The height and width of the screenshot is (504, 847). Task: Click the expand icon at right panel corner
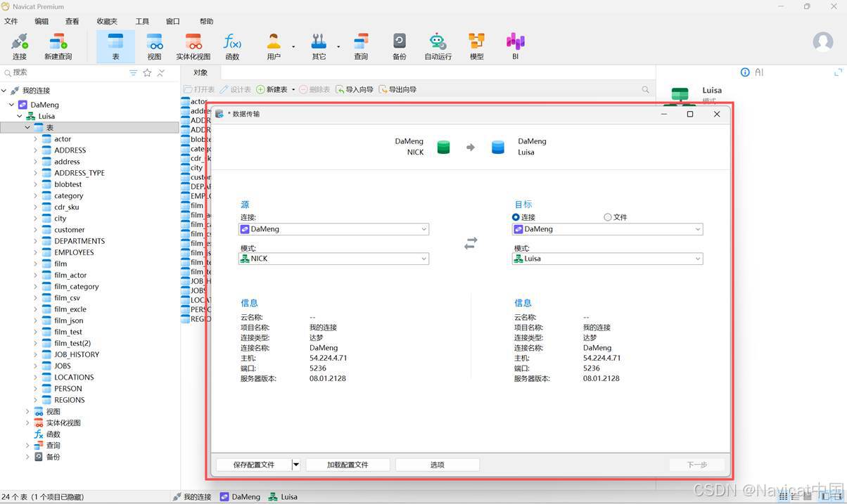click(838, 72)
